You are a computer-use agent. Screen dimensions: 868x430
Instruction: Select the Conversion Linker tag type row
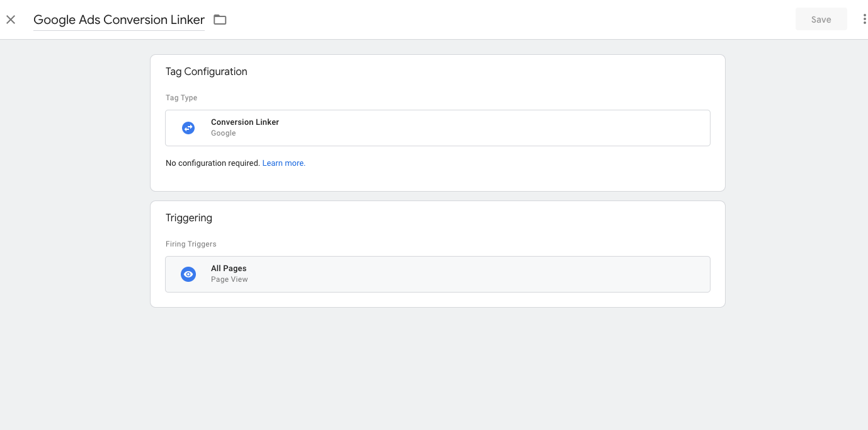pos(438,128)
